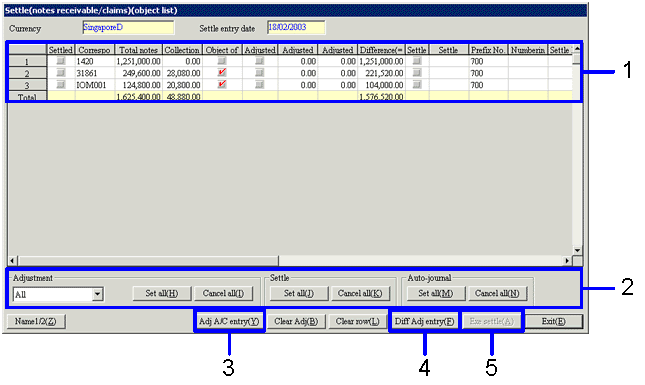Click the Currency field SingaporeD
Image resolution: width=645 pixels, height=385 pixels.
tap(128, 28)
